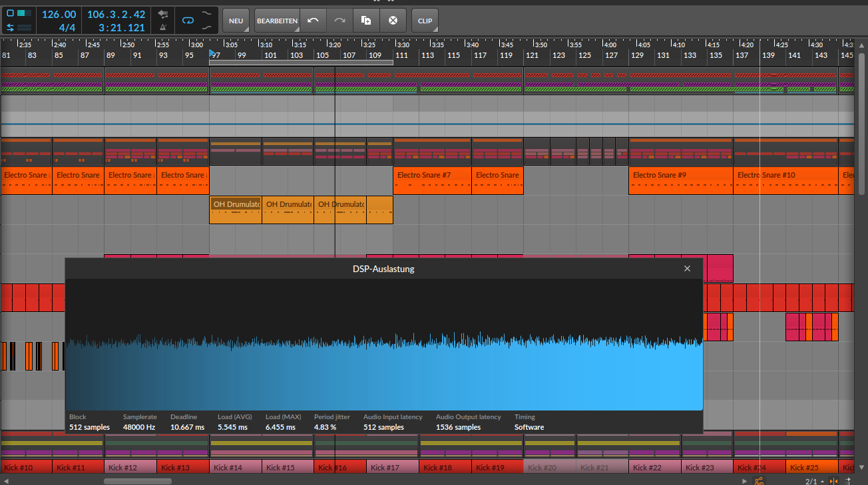Select the Electro Snare #7 clip

point(432,180)
